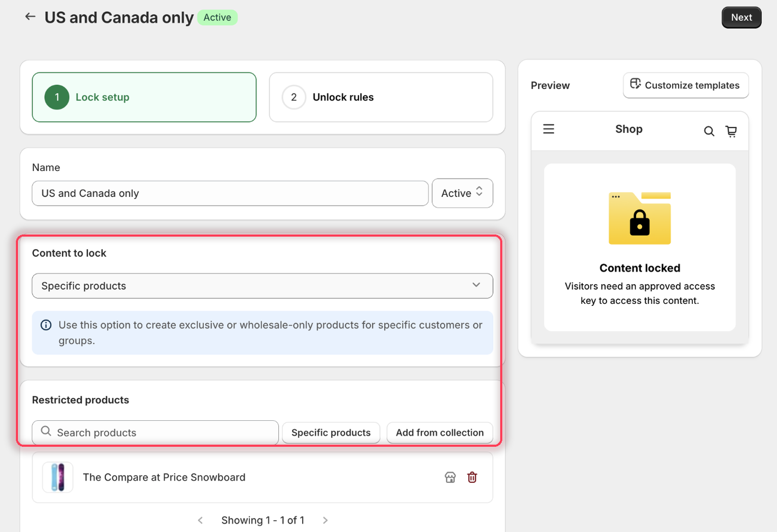
Task: Open Customize templates
Action: tap(686, 85)
